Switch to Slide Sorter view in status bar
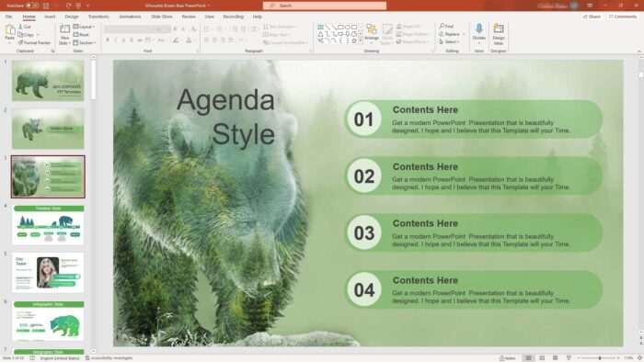Viewport: 644px width, 362px height. 542,358
